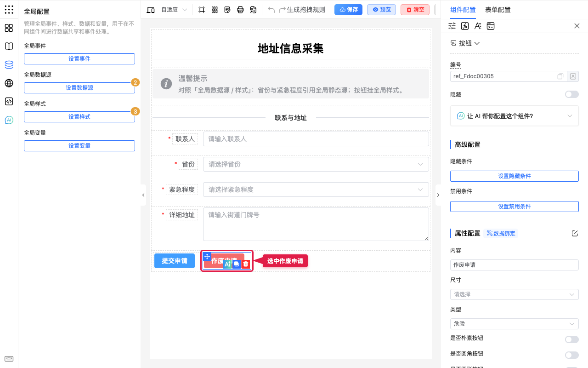Click the A icon beside code field
The image size is (588, 368).
(x=573, y=76)
